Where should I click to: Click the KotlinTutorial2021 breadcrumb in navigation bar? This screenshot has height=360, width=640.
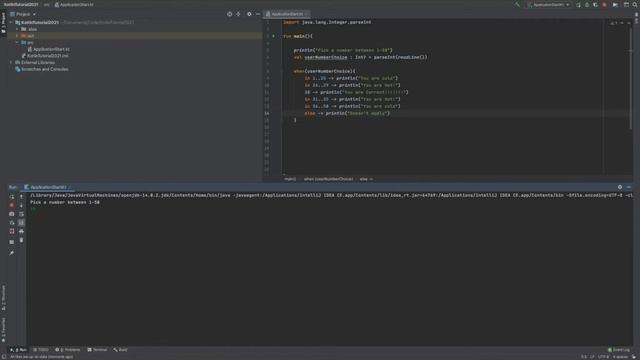[20, 5]
